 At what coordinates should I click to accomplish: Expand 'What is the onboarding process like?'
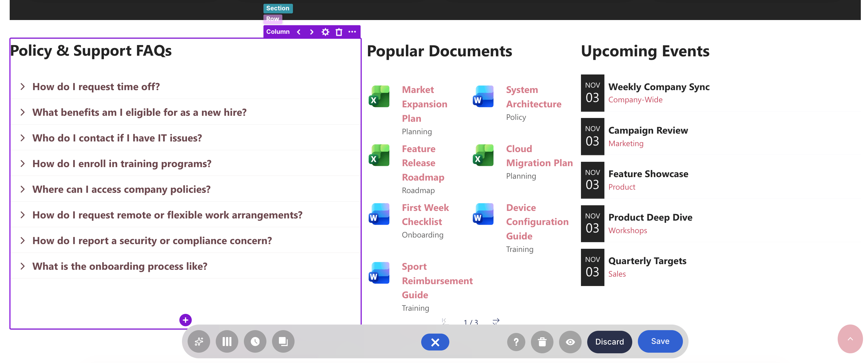[185, 266]
